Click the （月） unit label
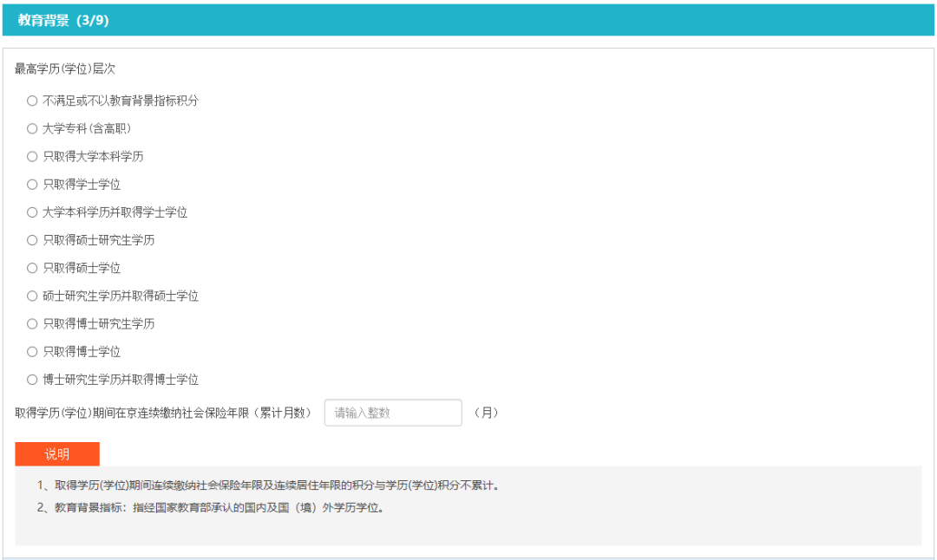The height and width of the screenshot is (560, 937). [488, 413]
